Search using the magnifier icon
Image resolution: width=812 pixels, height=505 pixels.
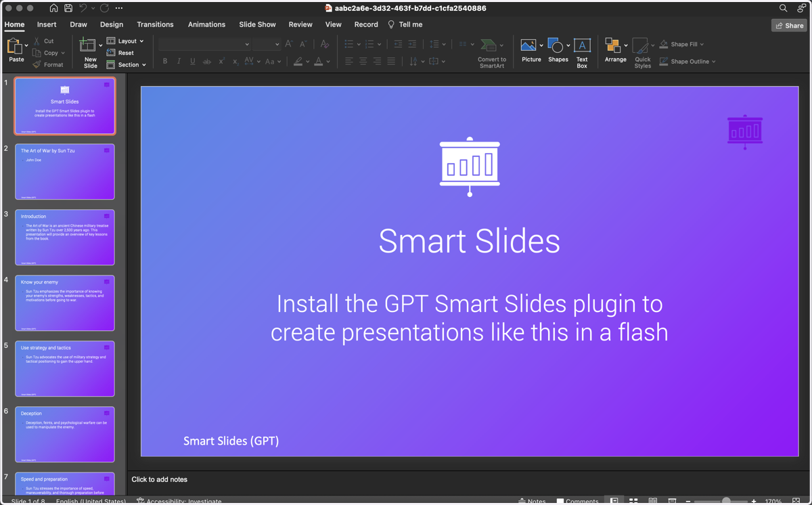coord(783,8)
